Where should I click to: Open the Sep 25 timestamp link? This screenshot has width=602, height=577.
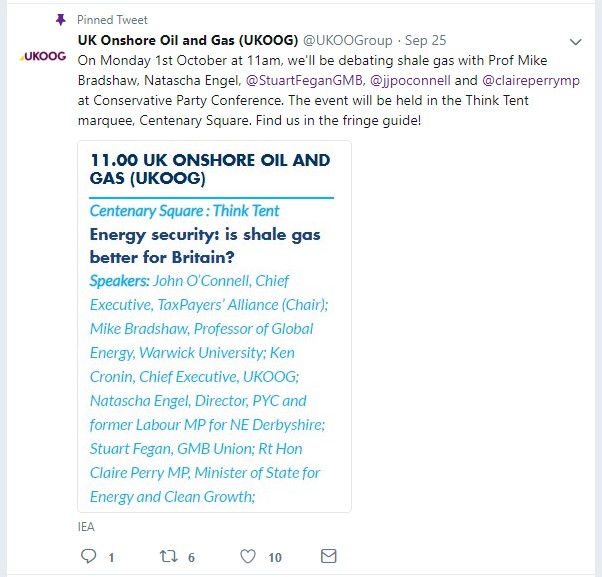(x=427, y=40)
